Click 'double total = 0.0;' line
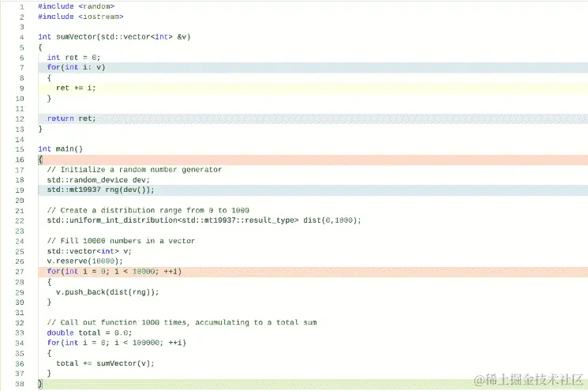The width and height of the screenshot is (588, 391). 89,333
